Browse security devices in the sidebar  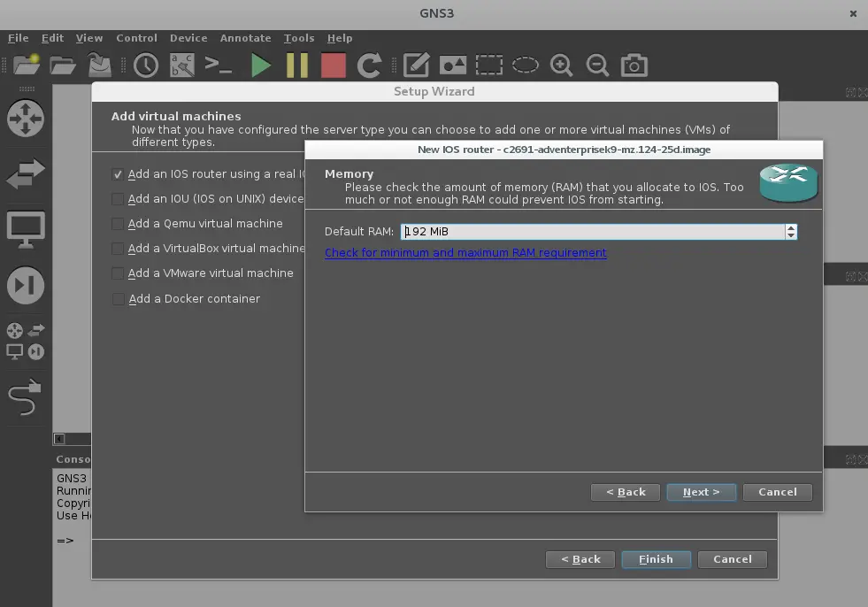(26, 286)
